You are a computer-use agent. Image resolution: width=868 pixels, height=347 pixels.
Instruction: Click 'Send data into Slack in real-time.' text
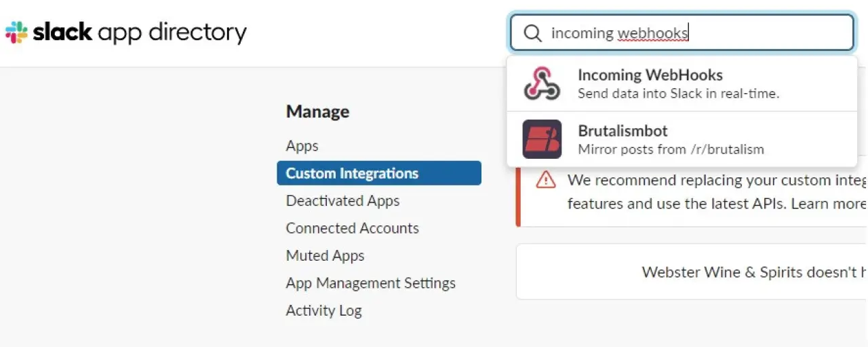tap(678, 94)
